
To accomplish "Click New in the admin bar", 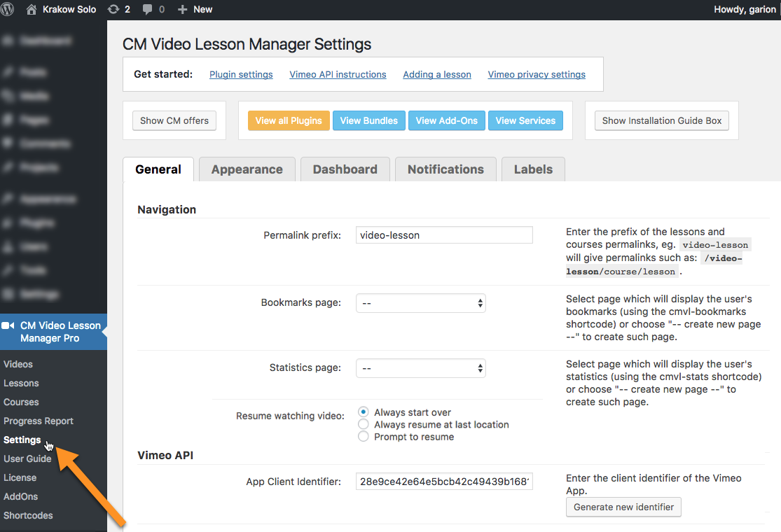I will [x=202, y=10].
